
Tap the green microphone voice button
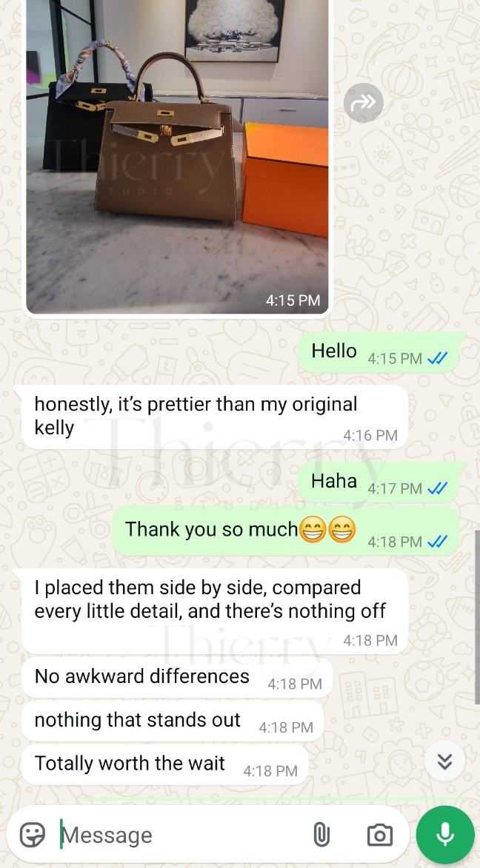[445, 834]
